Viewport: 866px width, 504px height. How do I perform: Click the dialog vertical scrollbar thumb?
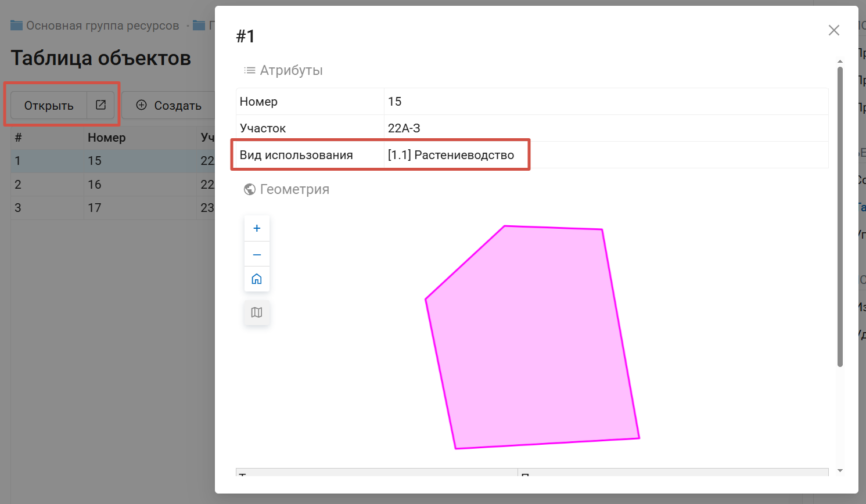pyautogui.click(x=840, y=215)
